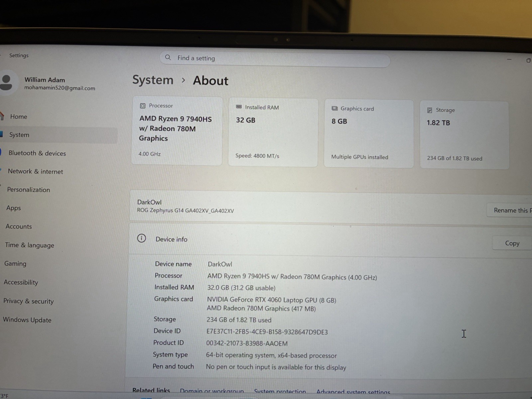Click the Processor chip icon

pos(143,106)
